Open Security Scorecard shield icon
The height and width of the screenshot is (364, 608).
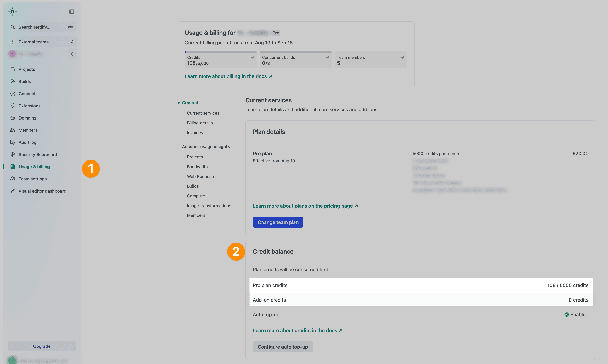(x=13, y=155)
